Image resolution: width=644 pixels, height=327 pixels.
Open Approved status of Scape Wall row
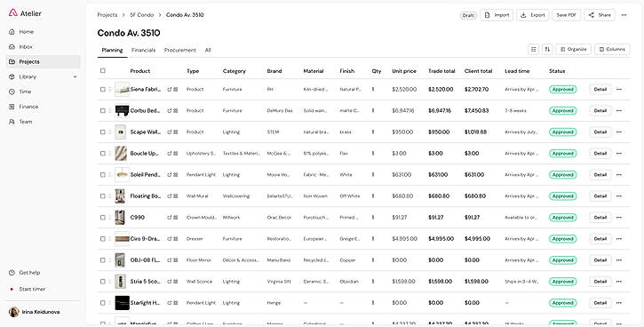(x=562, y=132)
